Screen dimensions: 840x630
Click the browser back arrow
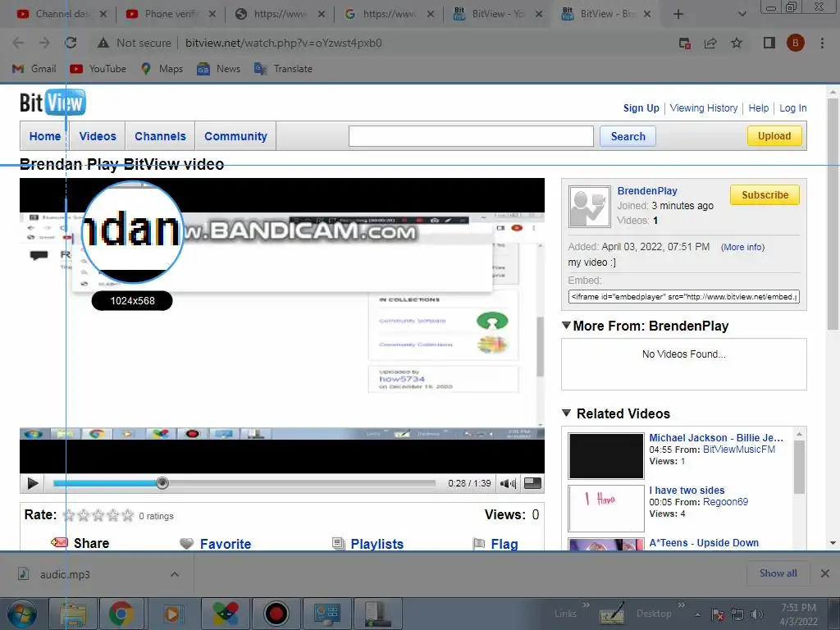tap(18, 43)
